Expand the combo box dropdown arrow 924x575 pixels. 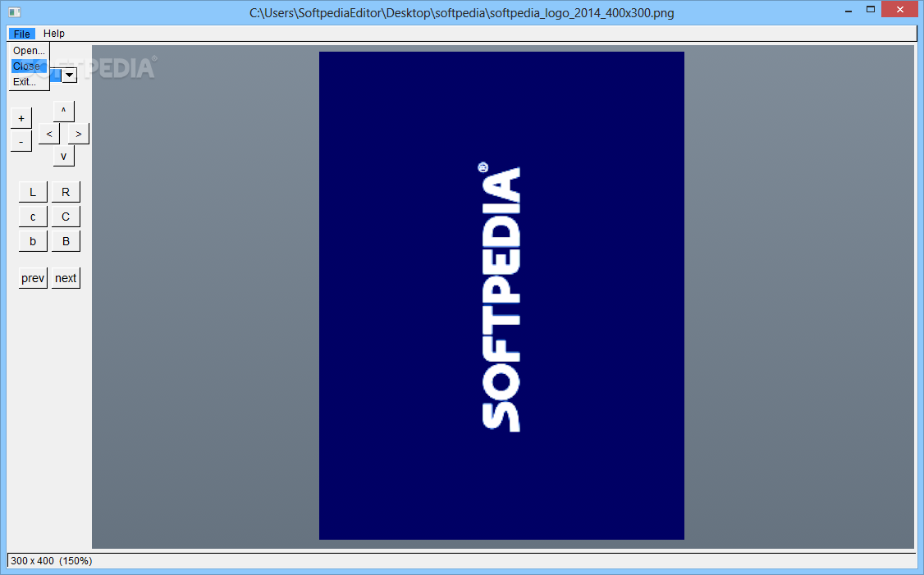pos(70,75)
